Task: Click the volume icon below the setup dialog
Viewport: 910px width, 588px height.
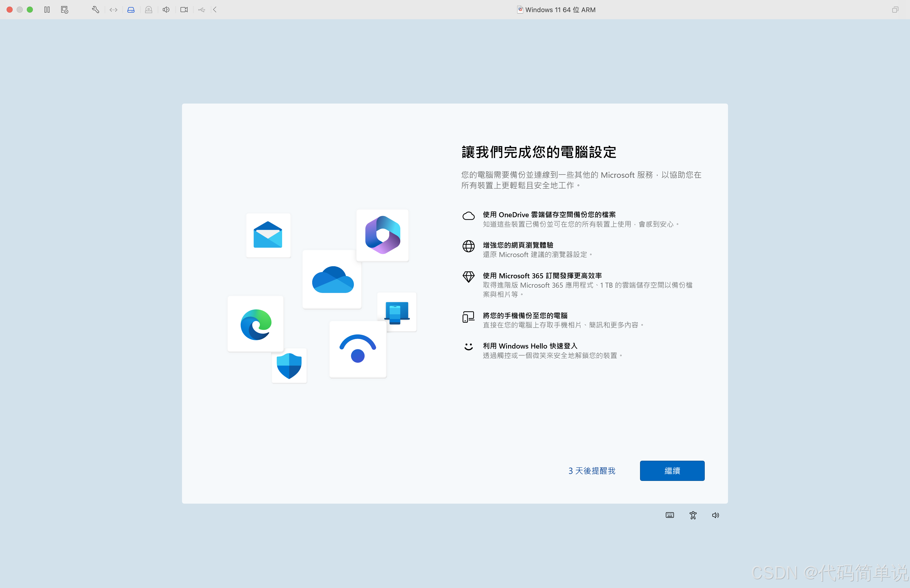Action: pyautogui.click(x=715, y=515)
